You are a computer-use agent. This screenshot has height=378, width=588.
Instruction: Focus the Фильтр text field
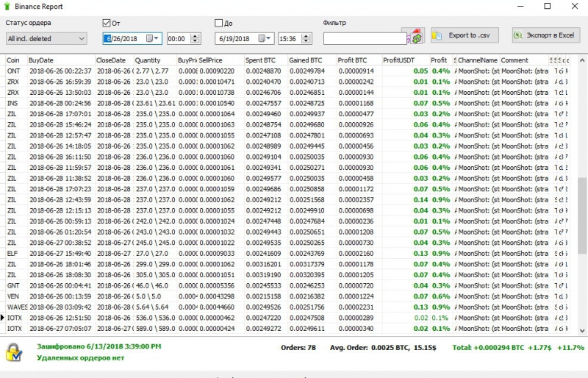click(x=365, y=39)
